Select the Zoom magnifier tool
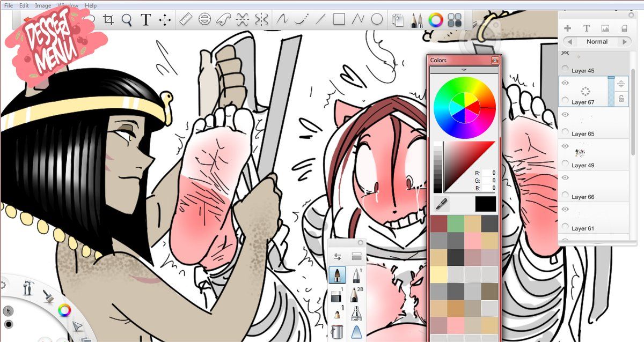The width and height of the screenshot is (644, 342). pos(127,20)
